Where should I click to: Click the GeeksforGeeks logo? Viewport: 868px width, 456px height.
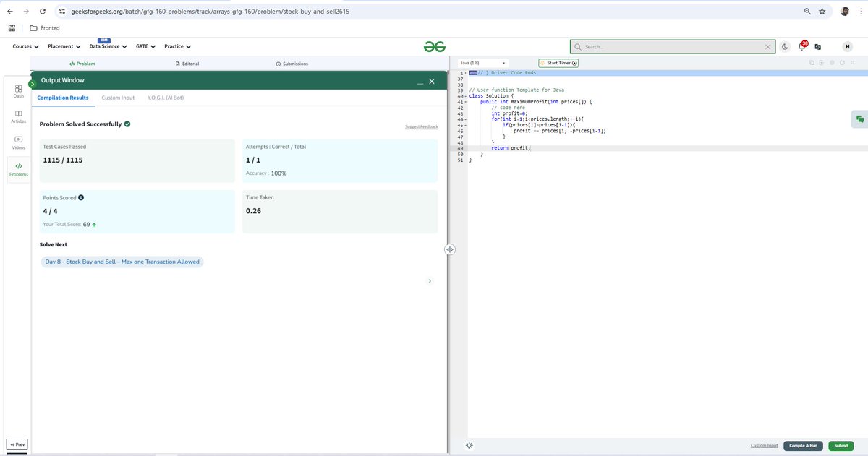435,46
